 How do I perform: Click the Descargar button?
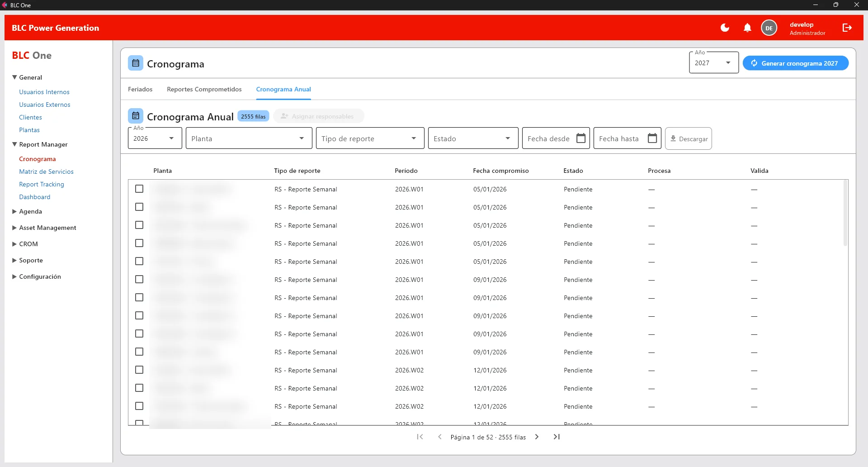coord(689,138)
